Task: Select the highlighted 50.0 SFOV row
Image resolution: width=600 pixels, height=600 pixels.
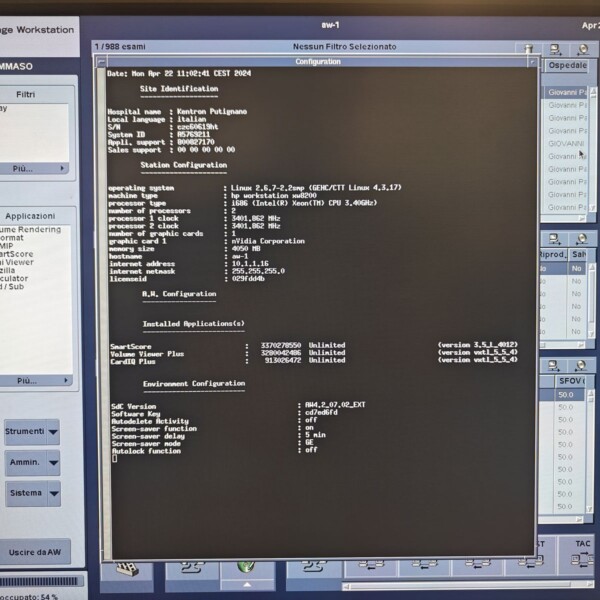Action: pos(566,396)
